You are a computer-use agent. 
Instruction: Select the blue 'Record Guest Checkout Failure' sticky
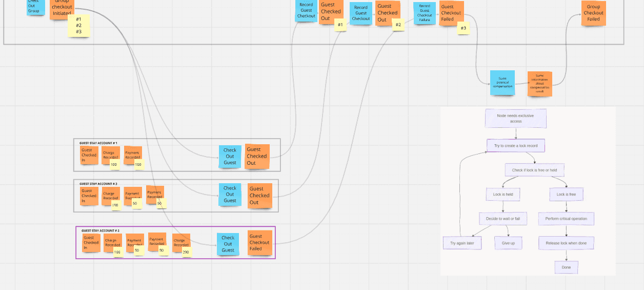click(x=425, y=13)
